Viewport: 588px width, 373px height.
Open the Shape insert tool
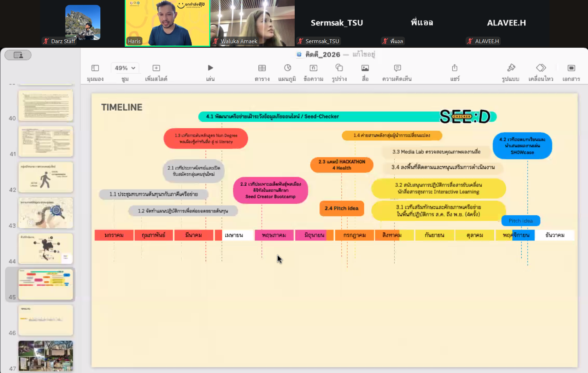pos(339,68)
